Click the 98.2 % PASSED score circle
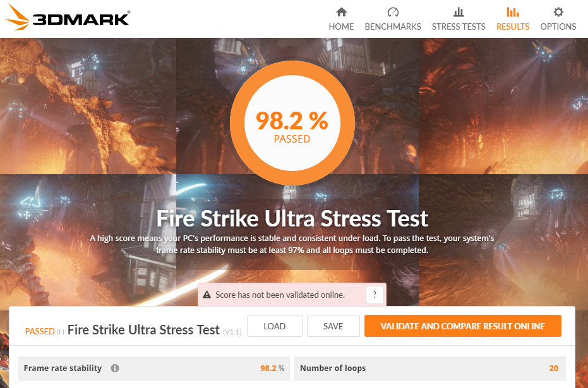588x388 pixels. click(292, 123)
